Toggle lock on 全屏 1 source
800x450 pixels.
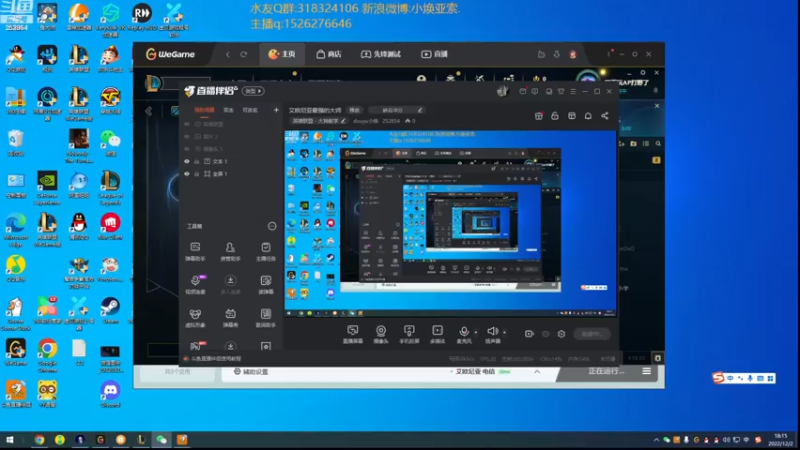click(196, 174)
